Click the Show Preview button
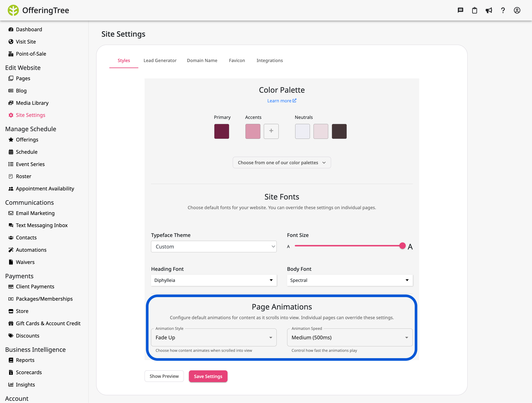 pos(164,376)
